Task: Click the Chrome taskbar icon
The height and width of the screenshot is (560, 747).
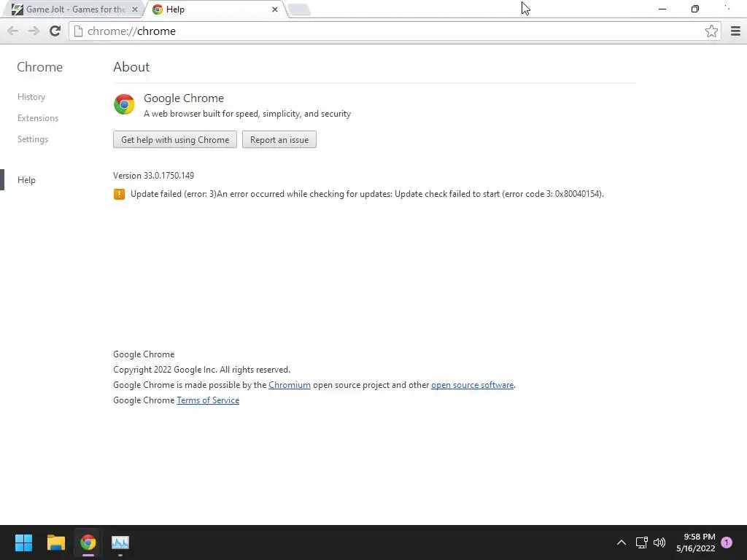Action: 88,542
